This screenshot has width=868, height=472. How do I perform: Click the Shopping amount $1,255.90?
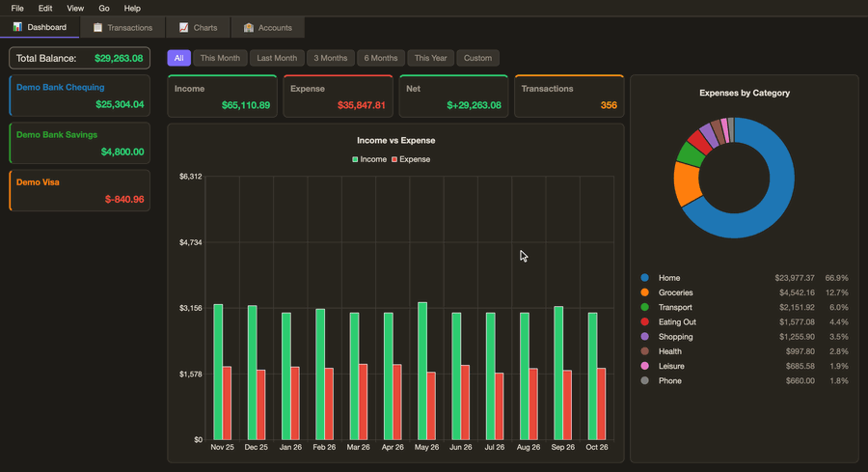pyautogui.click(x=797, y=336)
